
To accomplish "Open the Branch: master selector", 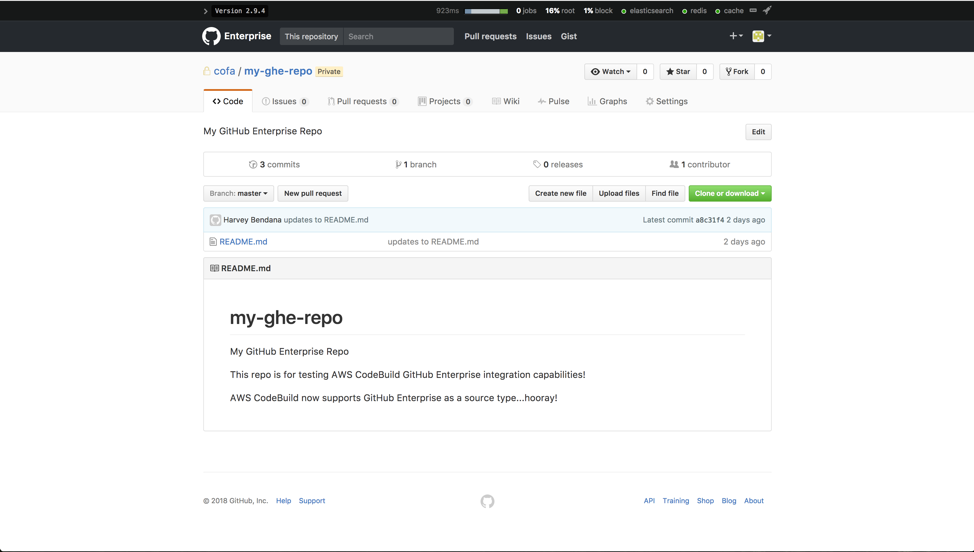I will pos(239,193).
